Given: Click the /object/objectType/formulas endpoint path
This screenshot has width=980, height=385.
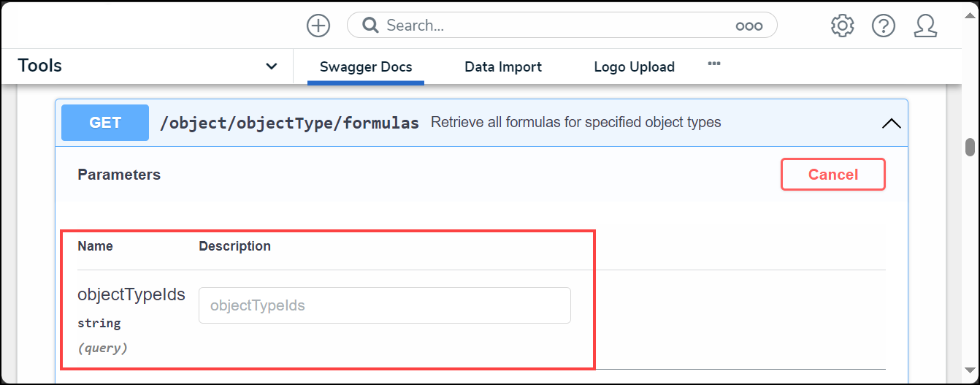Looking at the screenshot, I should pos(289,123).
